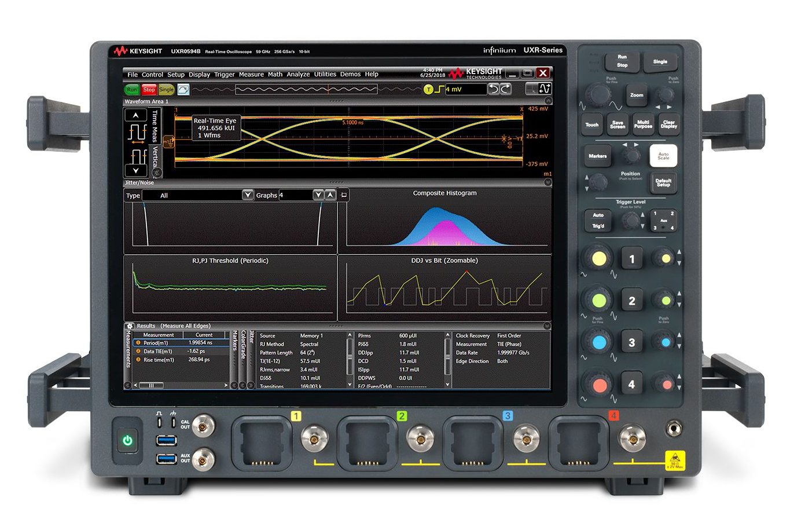Click the green Run button on screen

[132, 90]
